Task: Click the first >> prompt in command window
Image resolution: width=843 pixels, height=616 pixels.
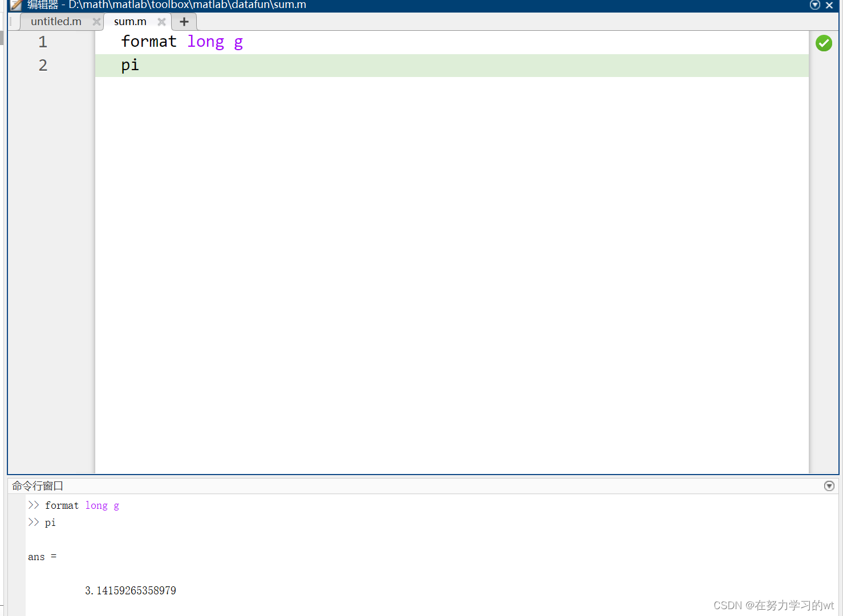Action: (x=34, y=505)
